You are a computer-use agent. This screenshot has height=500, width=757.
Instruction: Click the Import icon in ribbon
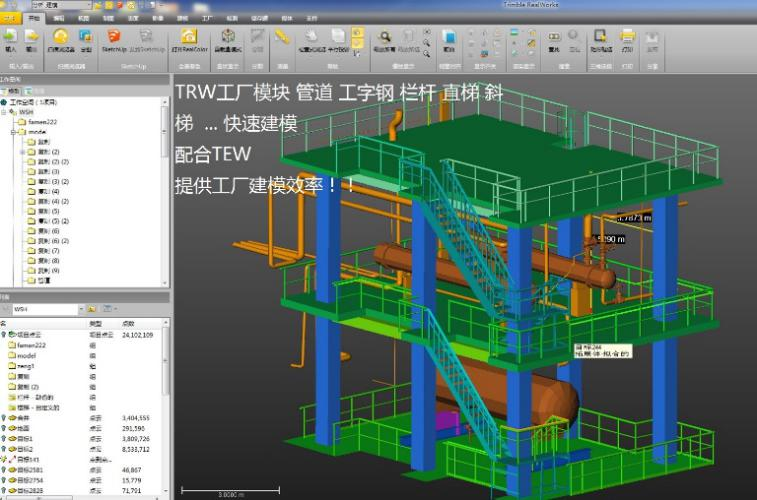point(11,37)
